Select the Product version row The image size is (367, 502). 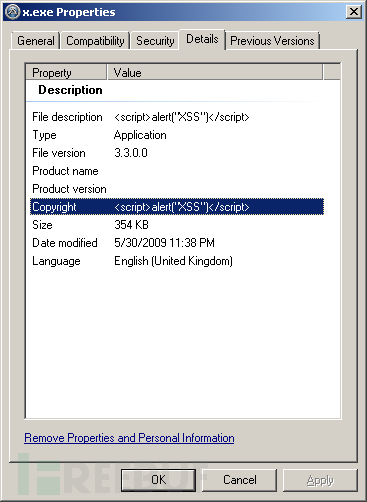[x=177, y=189]
